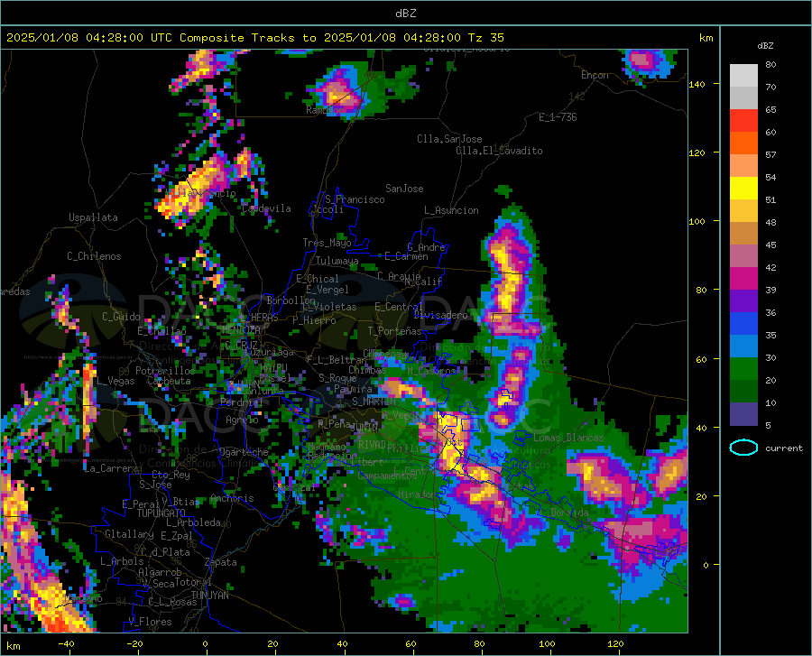
Task: Click the Potrerillos label
Action: (165, 371)
